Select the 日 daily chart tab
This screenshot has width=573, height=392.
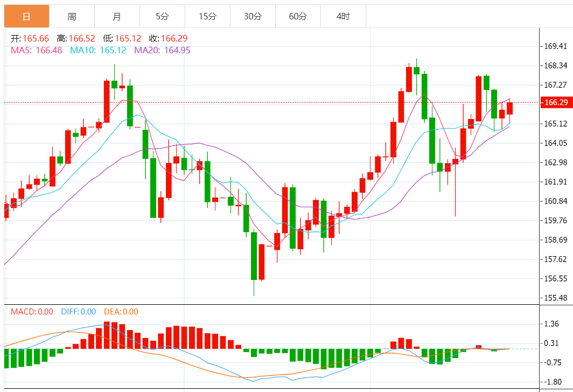27,17
